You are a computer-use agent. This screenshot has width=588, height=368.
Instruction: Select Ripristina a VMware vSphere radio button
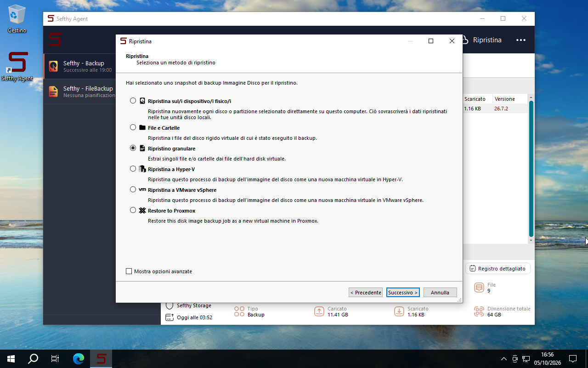(x=133, y=190)
